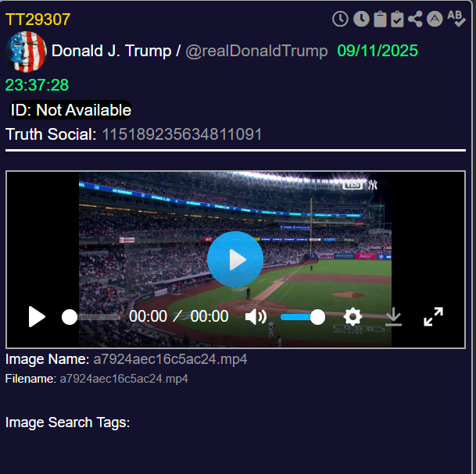Click the Filename value a7924aec16c5ac24.mp4
This screenshot has height=474, width=476.
pyautogui.click(x=123, y=379)
